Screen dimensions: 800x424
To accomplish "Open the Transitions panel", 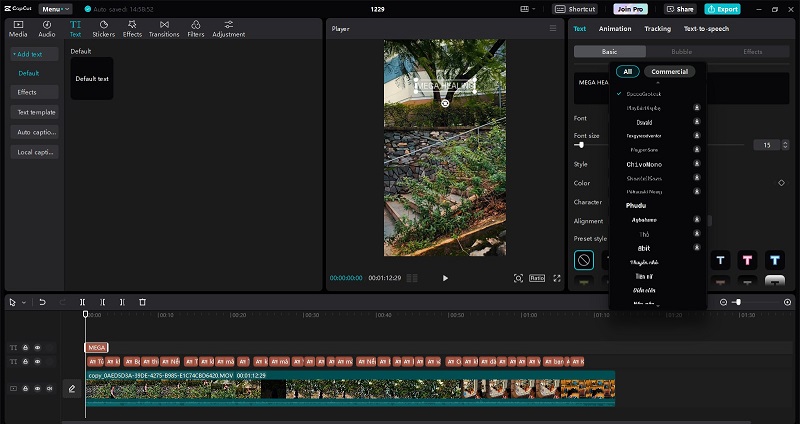I will click(x=164, y=28).
